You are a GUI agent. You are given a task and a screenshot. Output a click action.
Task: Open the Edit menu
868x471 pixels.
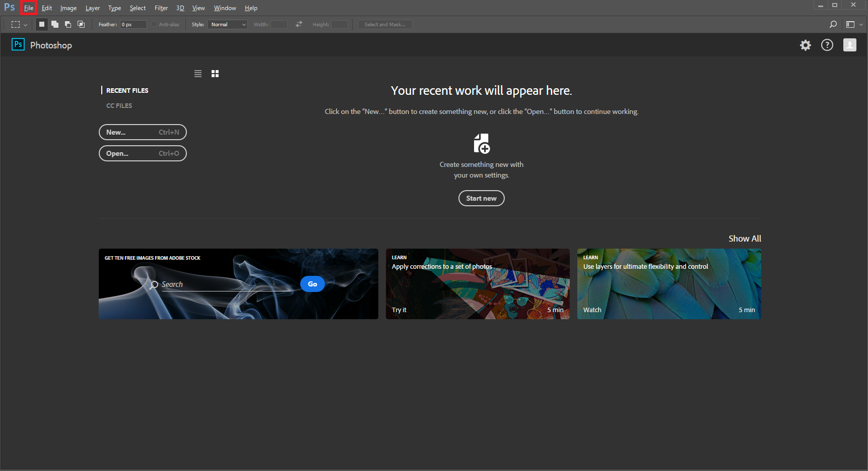click(47, 8)
